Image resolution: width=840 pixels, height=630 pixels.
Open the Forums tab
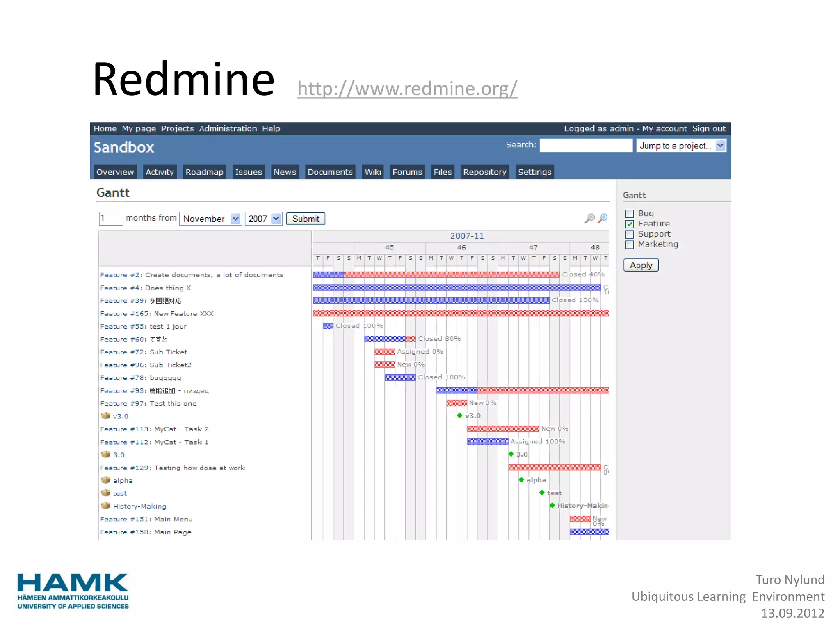pyautogui.click(x=407, y=172)
